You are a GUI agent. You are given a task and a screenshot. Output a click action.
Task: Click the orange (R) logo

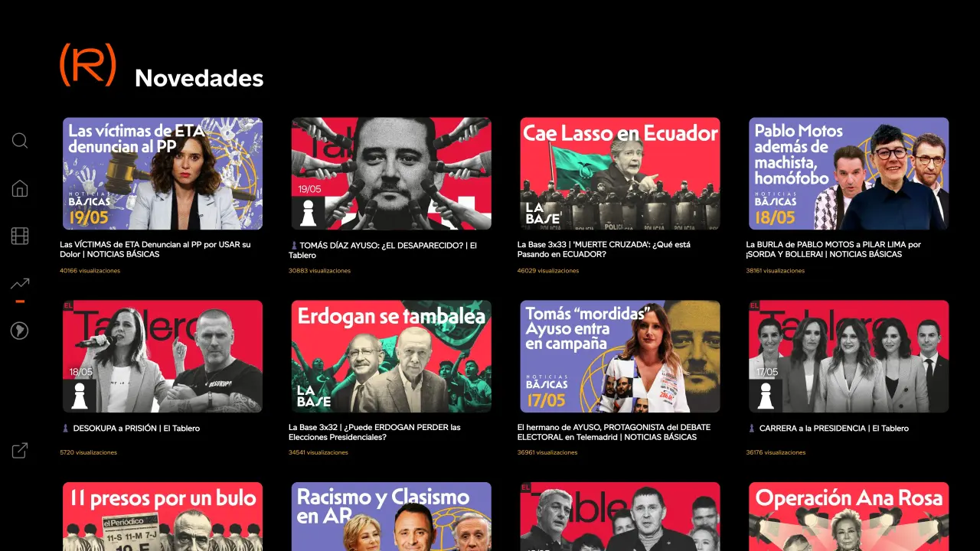point(88,65)
